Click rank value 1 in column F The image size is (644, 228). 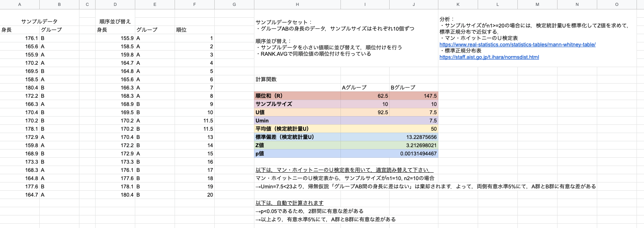[195, 38]
